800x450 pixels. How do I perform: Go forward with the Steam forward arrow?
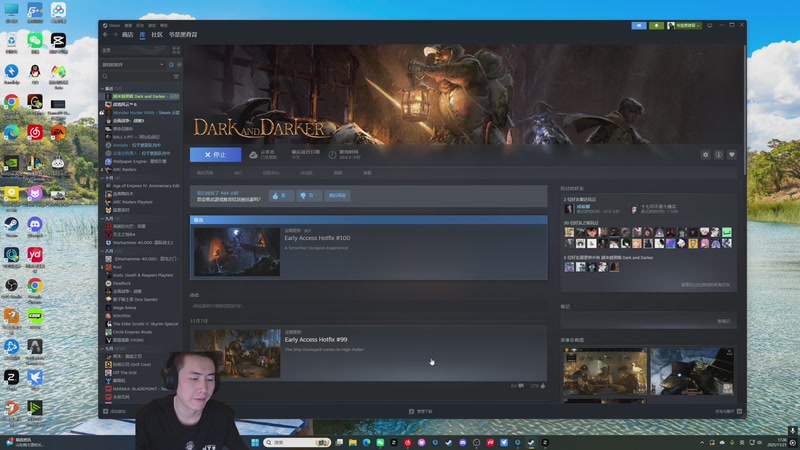115,35
